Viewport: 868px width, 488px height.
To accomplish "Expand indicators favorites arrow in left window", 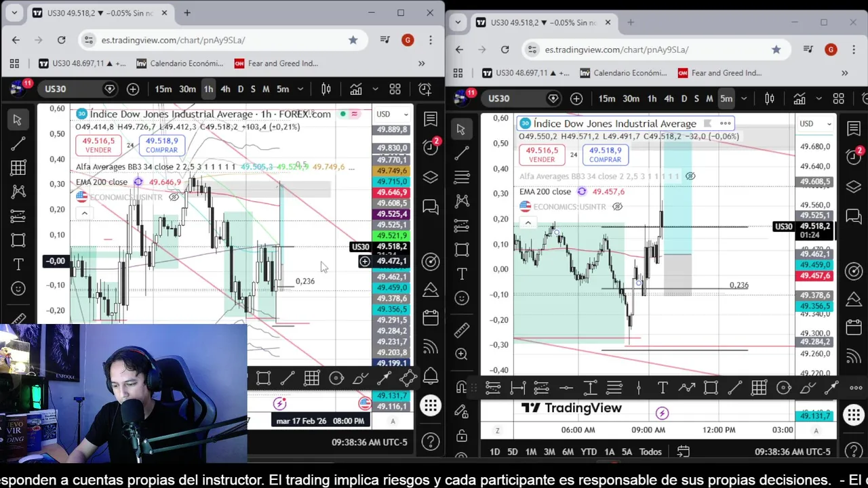I will pyautogui.click(x=375, y=89).
